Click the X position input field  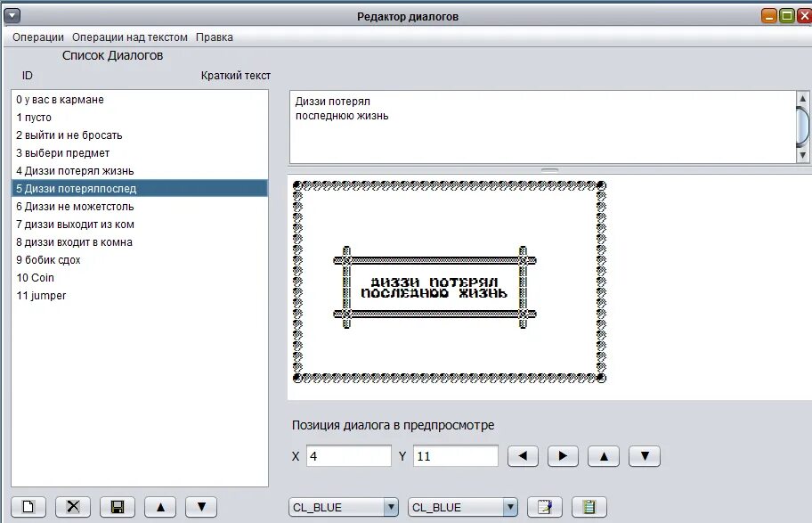click(x=349, y=456)
